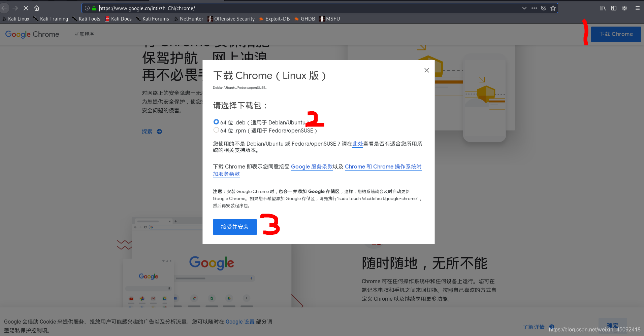
Task: Click the Google Chrome logo
Action: click(x=32, y=34)
